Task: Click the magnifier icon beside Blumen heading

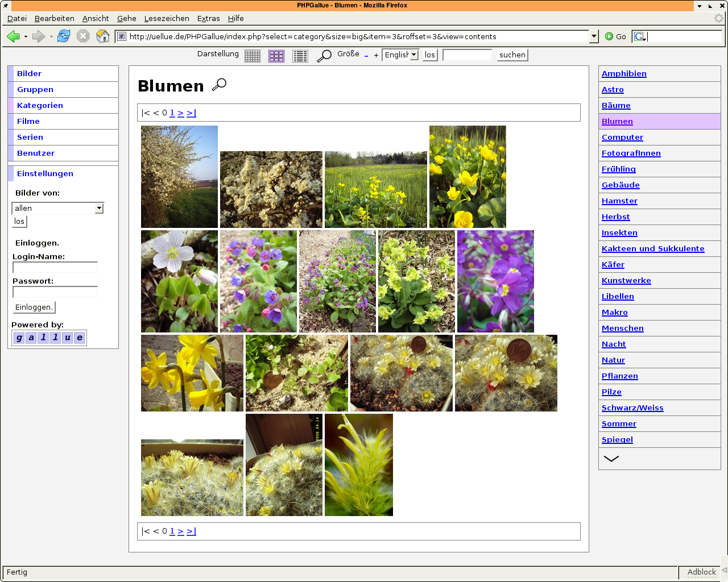Action: coord(219,85)
